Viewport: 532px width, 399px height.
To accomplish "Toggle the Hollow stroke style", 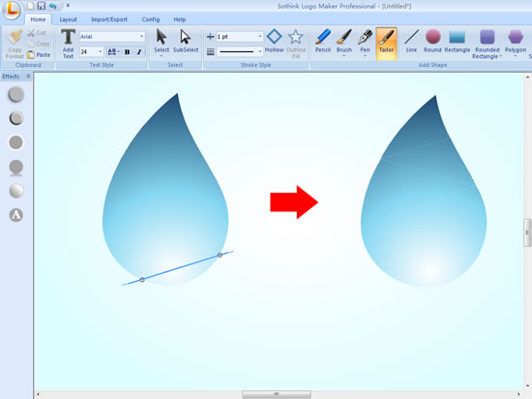I will [274, 41].
